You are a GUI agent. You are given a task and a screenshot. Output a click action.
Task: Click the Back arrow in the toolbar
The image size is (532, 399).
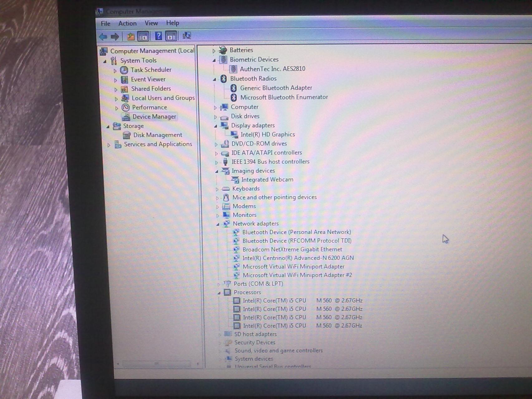[x=103, y=37]
